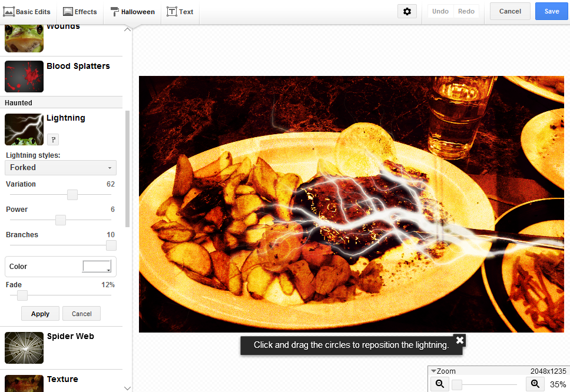Click the Redo button
Viewport: 570px width, 392px height.
[466, 11]
